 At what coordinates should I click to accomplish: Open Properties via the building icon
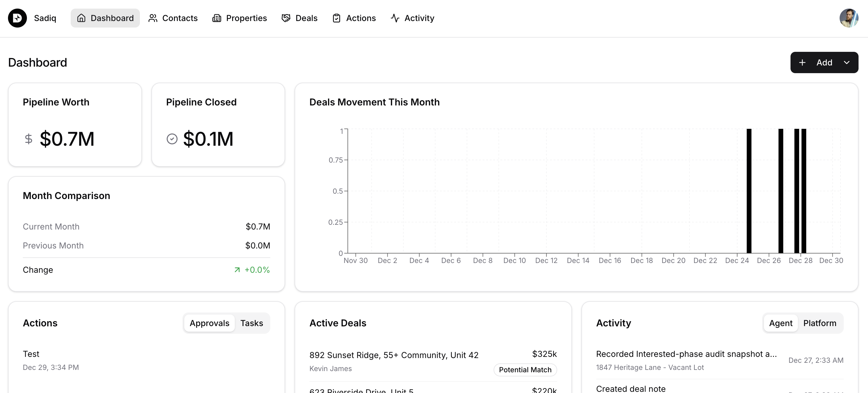[x=216, y=18]
